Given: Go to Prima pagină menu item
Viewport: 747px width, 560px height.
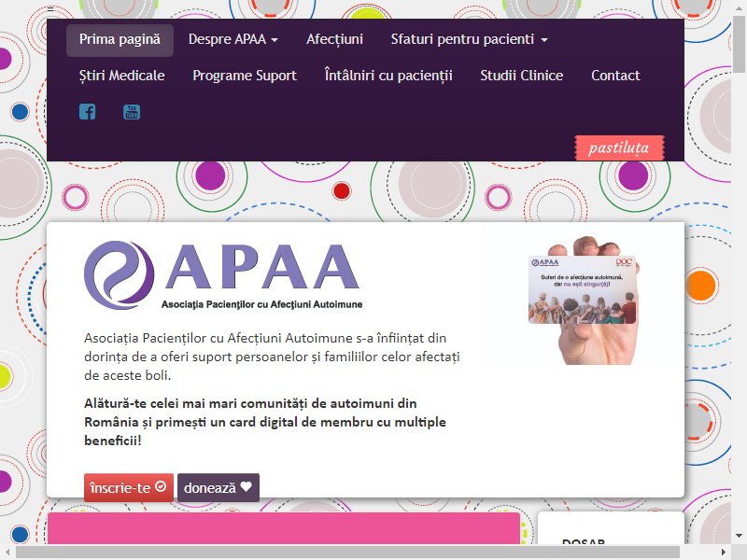Looking at the screenshot, I should [x=120, y=40].
